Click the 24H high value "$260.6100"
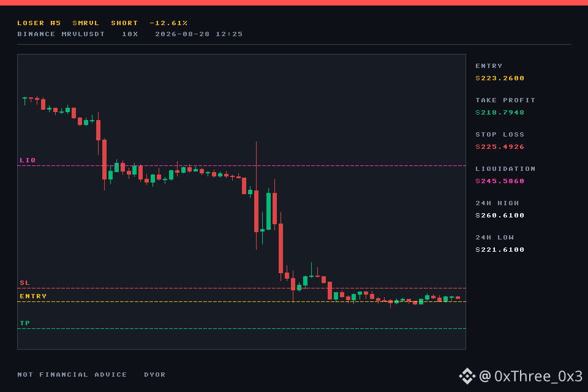Screen dimensions: 588x392 tap(500, 216)
